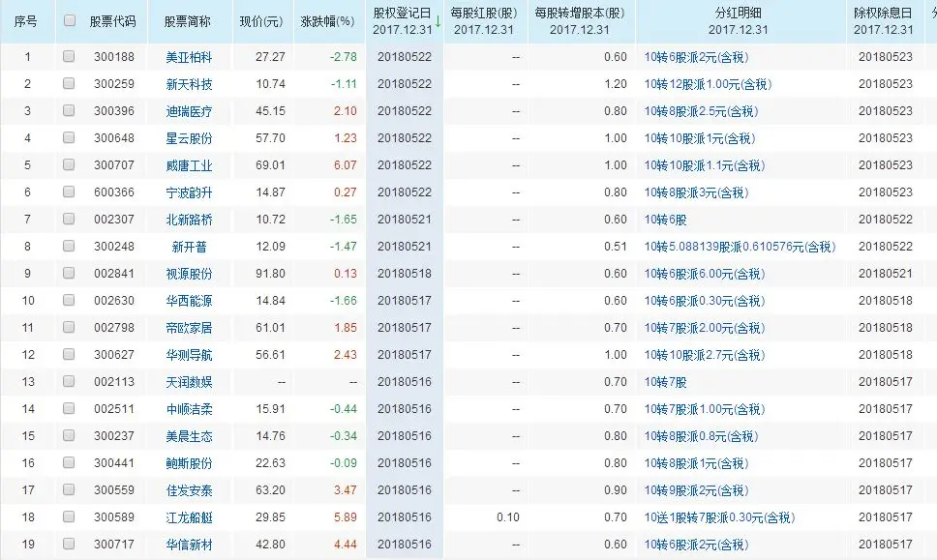Click the 宁波韵升 stock name
The image size is (937, 560).
192,192
